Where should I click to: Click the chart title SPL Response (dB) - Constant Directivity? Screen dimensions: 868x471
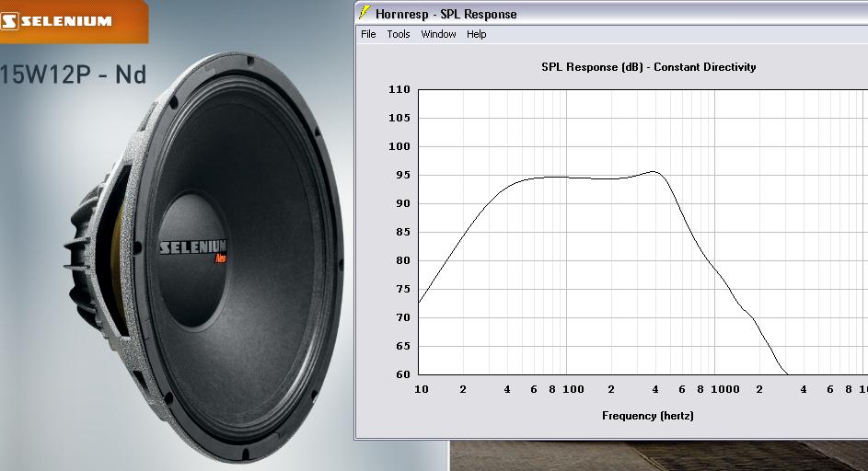(x=648, y=67)
